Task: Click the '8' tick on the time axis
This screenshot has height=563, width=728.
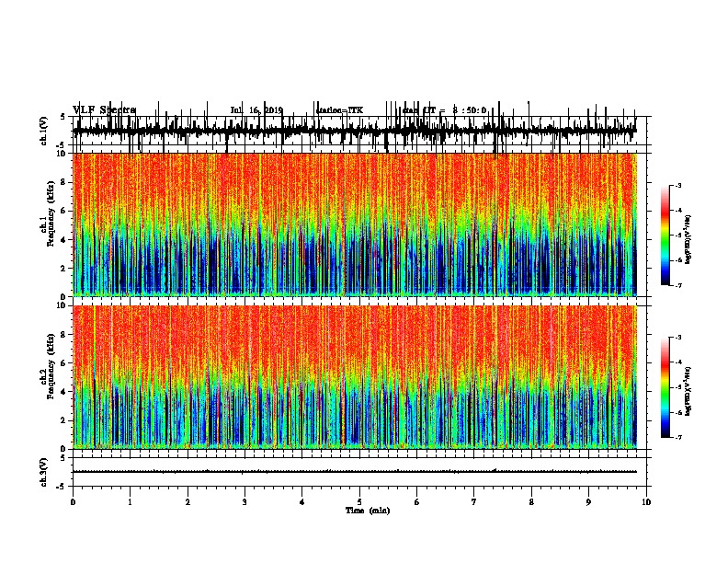Action: [531, 502]
